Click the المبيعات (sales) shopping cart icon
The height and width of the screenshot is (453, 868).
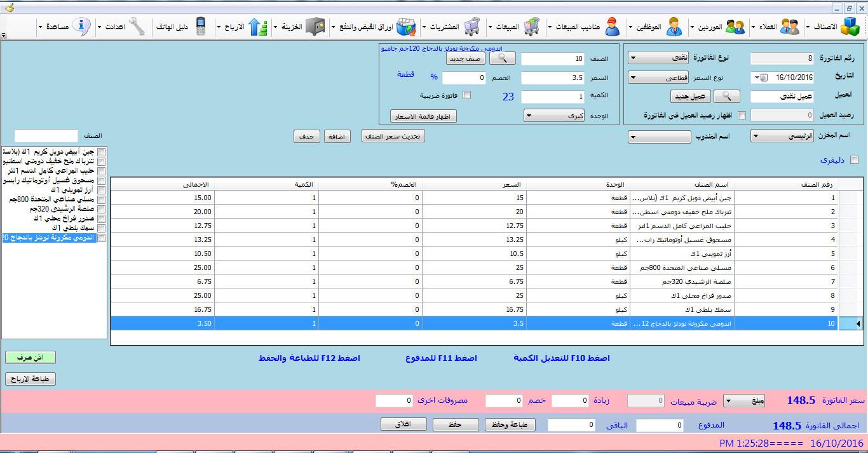(x=532, y=27)
